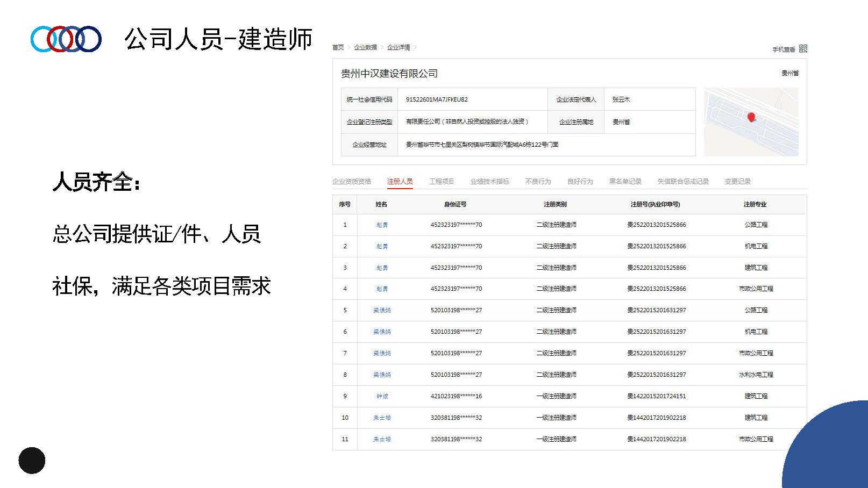Image resolution: width=868 pixels, height=488 pixels.
Task: Click the 公路工程 cell in row 5
Action: pyautogui.click(x=756, y=311)
